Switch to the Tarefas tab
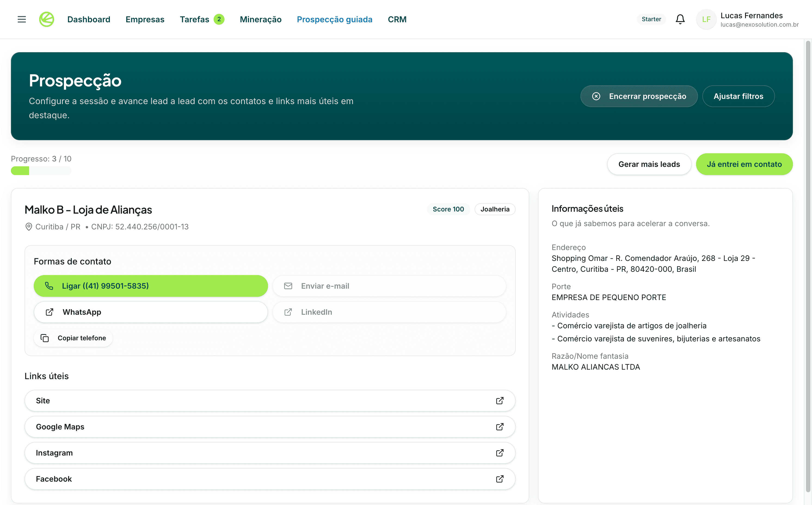The width and height of the screenshot is (812, 505). (x=195, y=19)
